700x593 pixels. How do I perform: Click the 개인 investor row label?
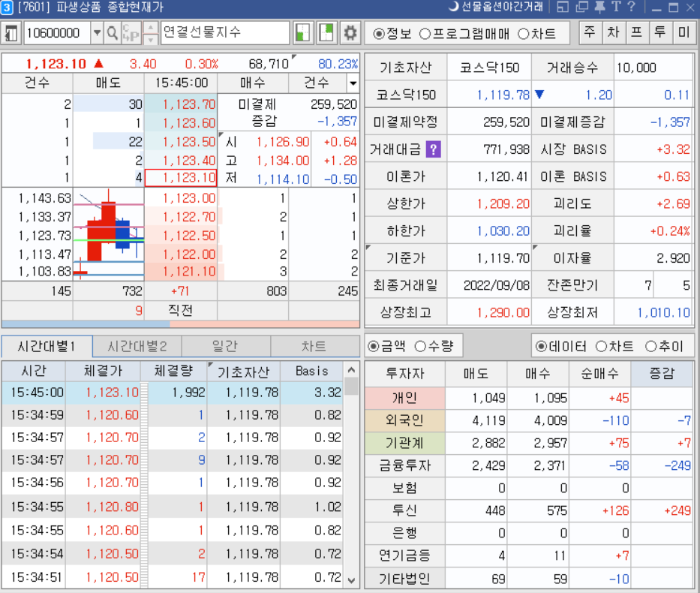(x=405, y=398)
